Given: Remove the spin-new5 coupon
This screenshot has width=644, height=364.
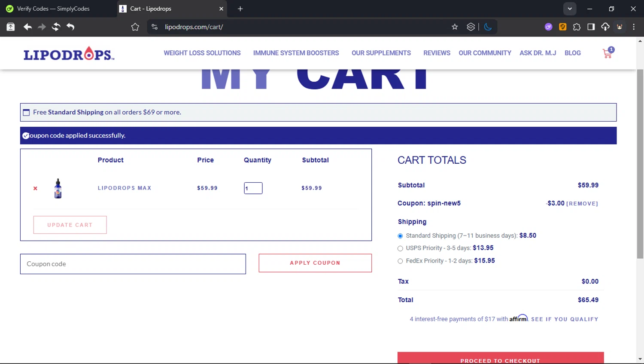Looking at the screenshot, I should 582,204.
